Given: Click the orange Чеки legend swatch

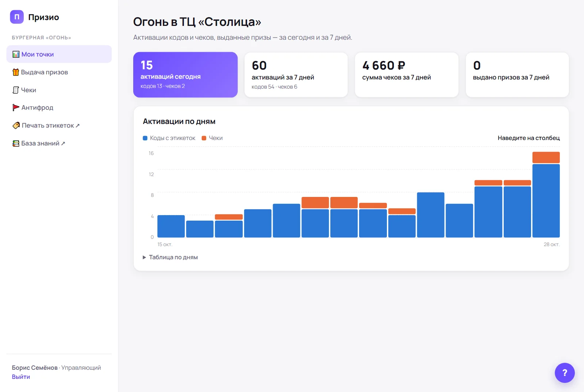Looking at the screenshot, I should pyautogui.click(x=204, y=138).
